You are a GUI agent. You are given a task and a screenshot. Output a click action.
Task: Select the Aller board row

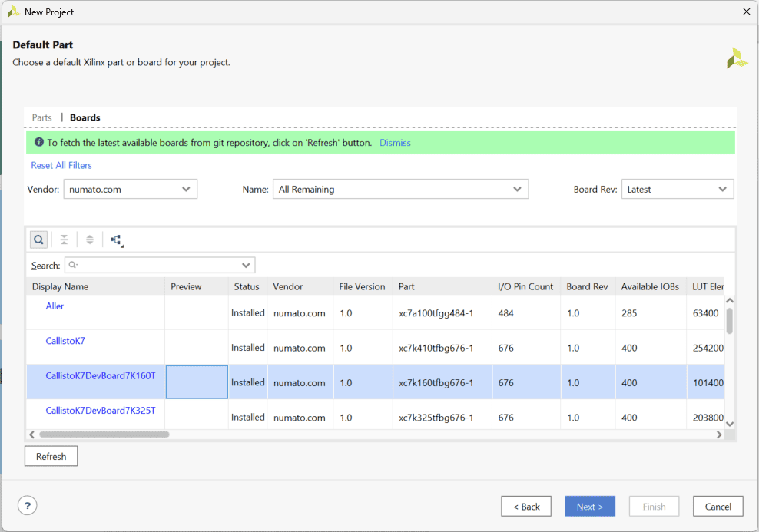click(55, 306)
